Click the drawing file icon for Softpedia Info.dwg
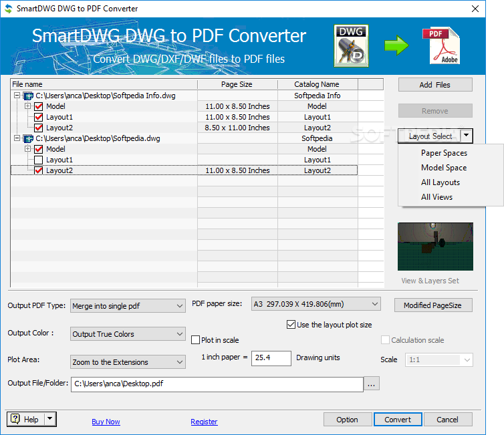The image size is (504, 435). tap(29, 96)
